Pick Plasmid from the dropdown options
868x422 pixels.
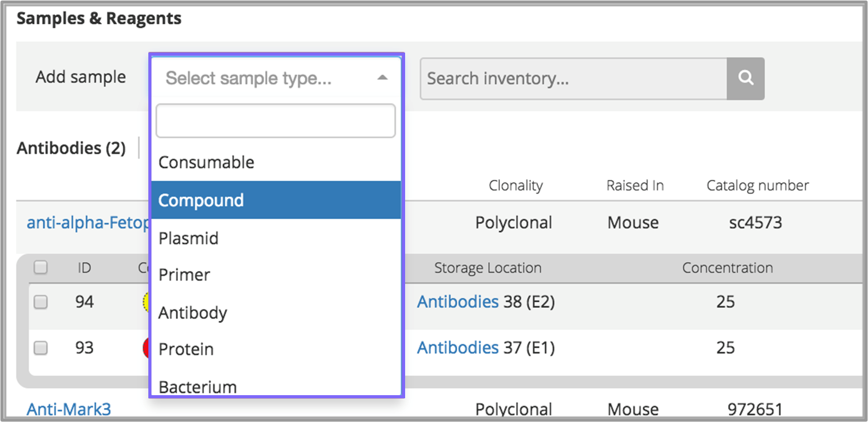click(x=188, y=238)
